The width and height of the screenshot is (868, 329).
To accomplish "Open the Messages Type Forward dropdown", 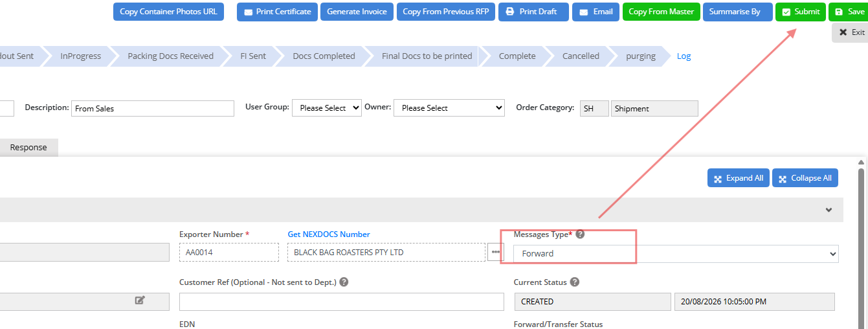I will coord(676,254).
